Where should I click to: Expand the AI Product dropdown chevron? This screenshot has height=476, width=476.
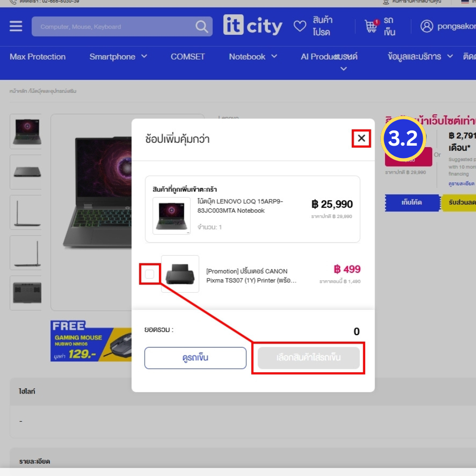click(343, 69)
